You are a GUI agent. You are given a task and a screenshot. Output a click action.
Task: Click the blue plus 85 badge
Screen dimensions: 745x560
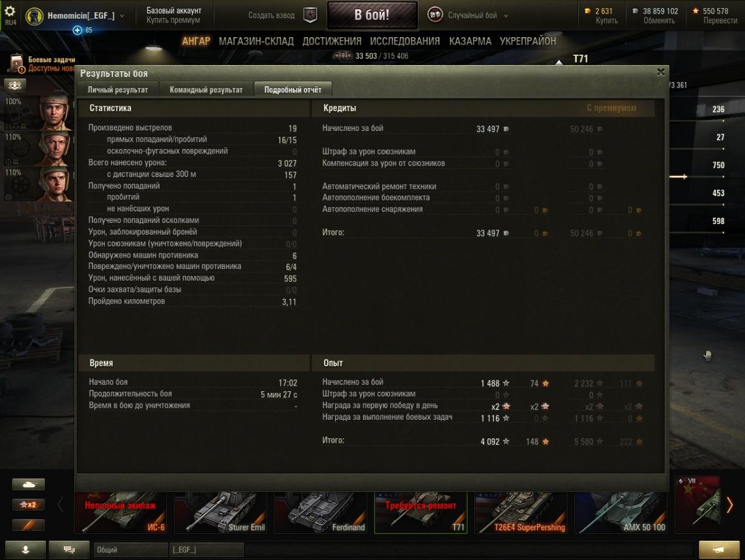[x=82, y=30]
